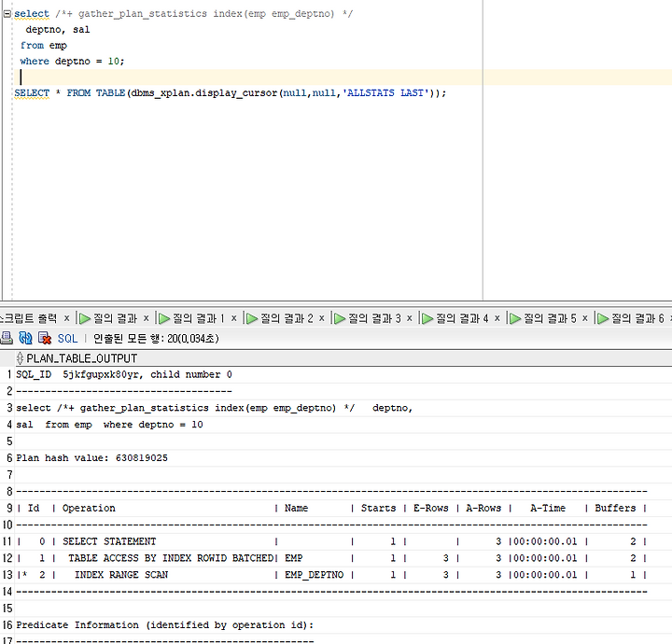The image size is (672, 644).
Task: Select the 'Plan hash value: 630819025' row
Action: 91,458
